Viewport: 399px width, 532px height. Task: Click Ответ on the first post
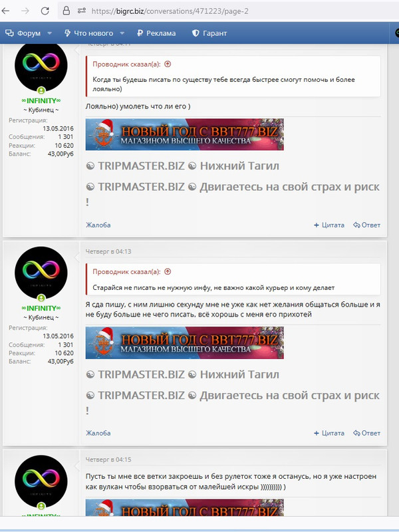tap(367, 225)
